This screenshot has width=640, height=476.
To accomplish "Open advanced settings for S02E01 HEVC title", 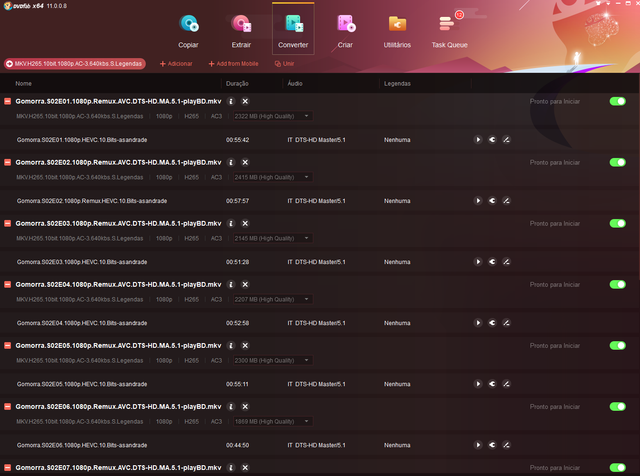I will pyautogui.click(x=492, y=140).
